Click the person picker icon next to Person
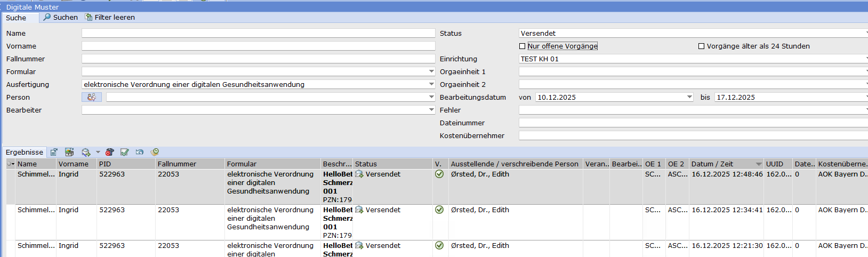 [x=92, y=97]
